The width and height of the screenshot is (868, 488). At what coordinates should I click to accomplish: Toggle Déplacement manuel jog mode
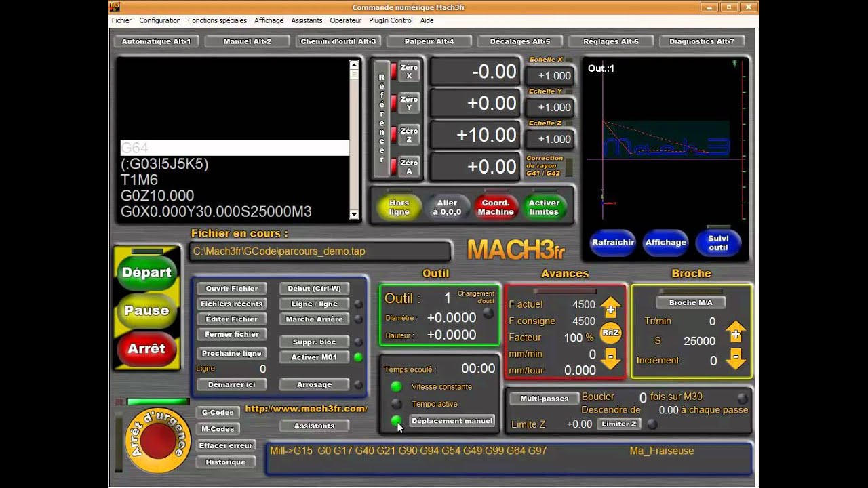pyautogui.click(x=452, y=421)
